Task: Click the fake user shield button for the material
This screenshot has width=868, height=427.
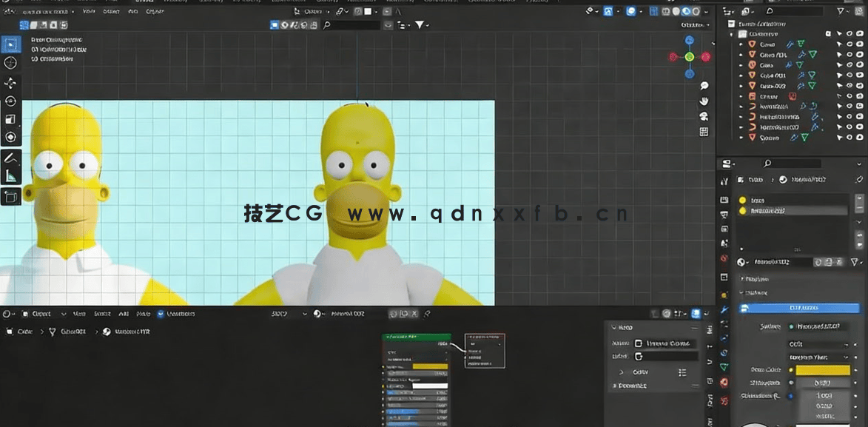Action: 829,262
